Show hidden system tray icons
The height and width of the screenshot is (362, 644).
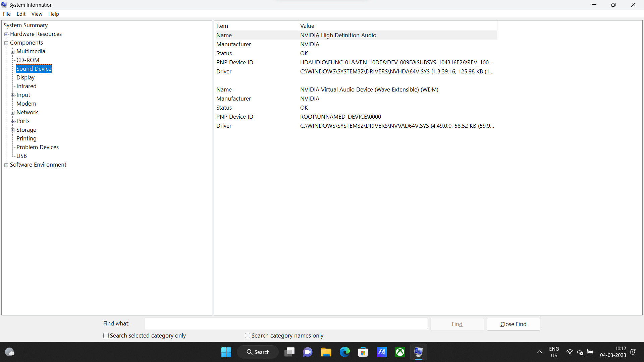[x=539, y=352]
